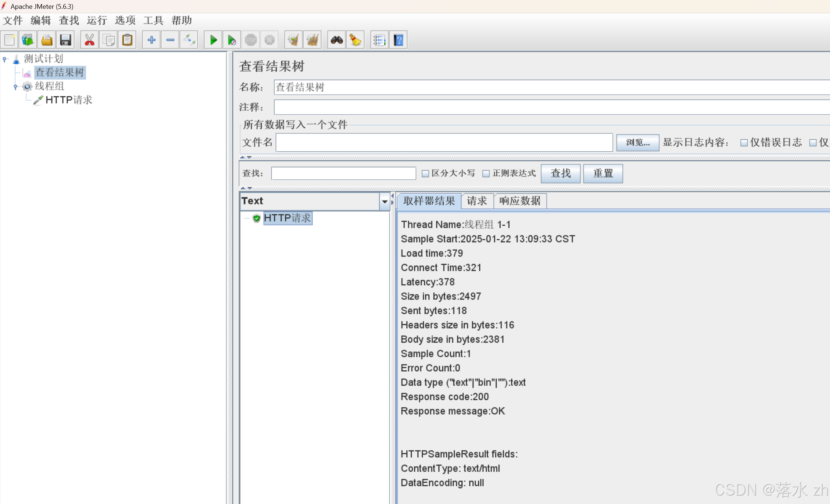Viewport: 830px width, 504px height.
Task: Click the 名称 input field
Action: (552, 87)
